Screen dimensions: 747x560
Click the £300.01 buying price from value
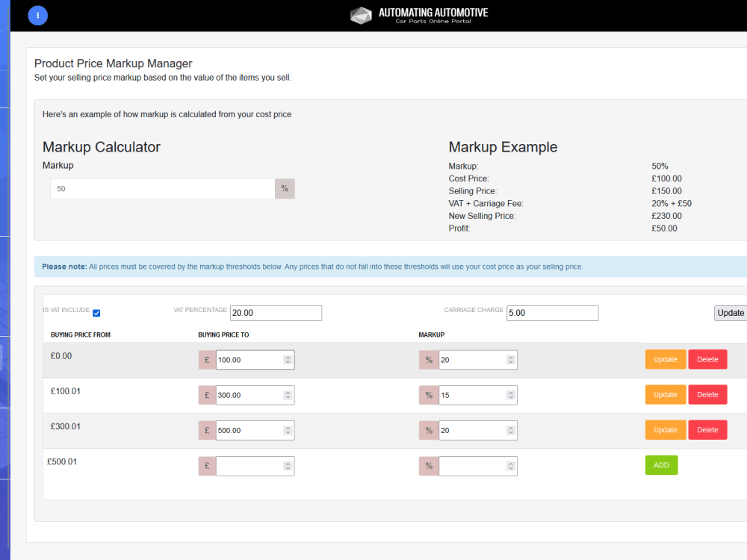point(66,426)
